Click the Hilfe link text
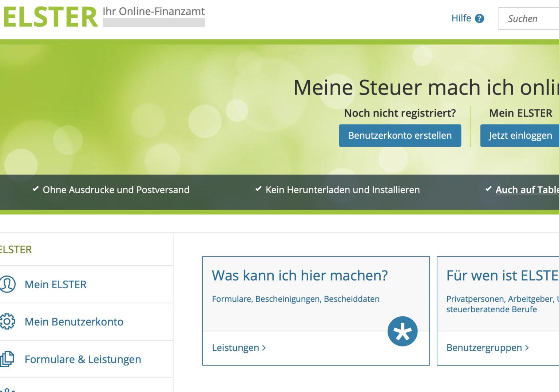The height and width of the screenshot is (392, 559). click(461, 18)
